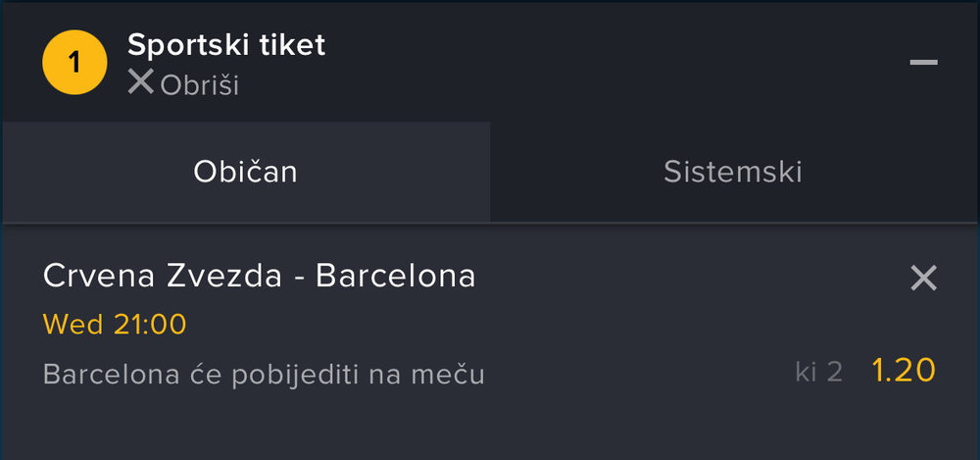This screenshot has height=460, width=980.
Task: Click the Obriši text link
Action: click(199, 85)
